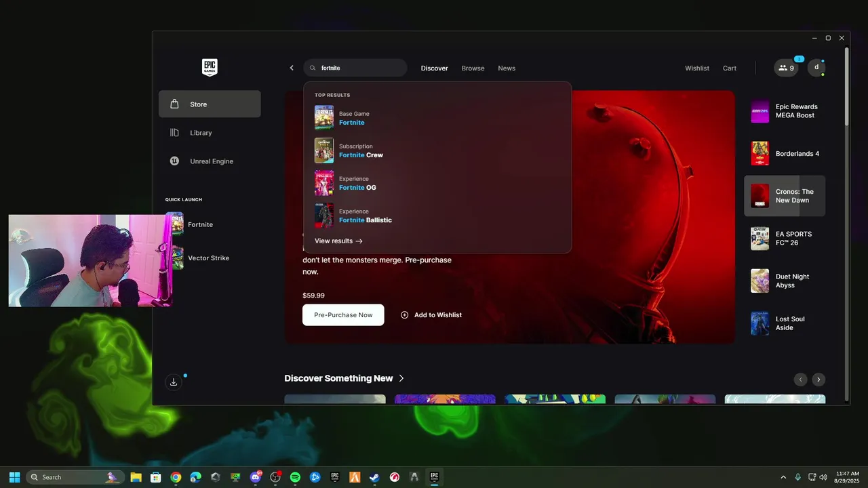The width and height of the screenshot is (868, 488).
Task: Open the friends list icon showing 9
Action: [786, 68]
